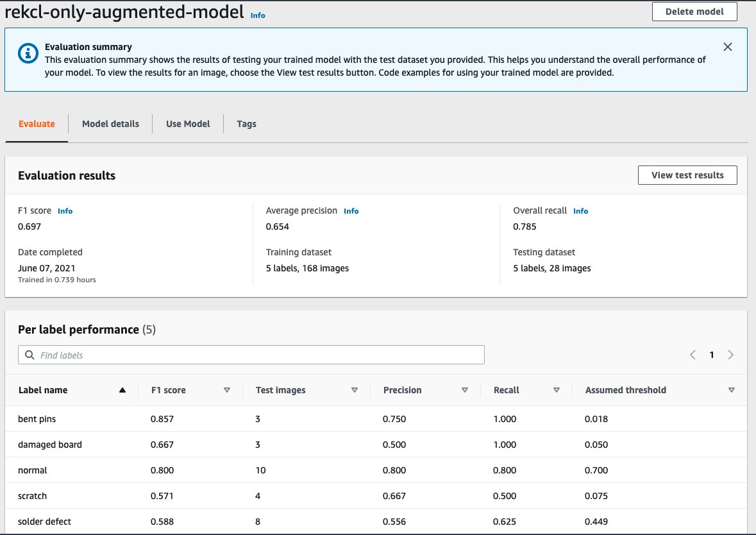Screen dimensions: 756x535
Task: Sort table by Assumed threshold column arrow
Action: [732, 390]
